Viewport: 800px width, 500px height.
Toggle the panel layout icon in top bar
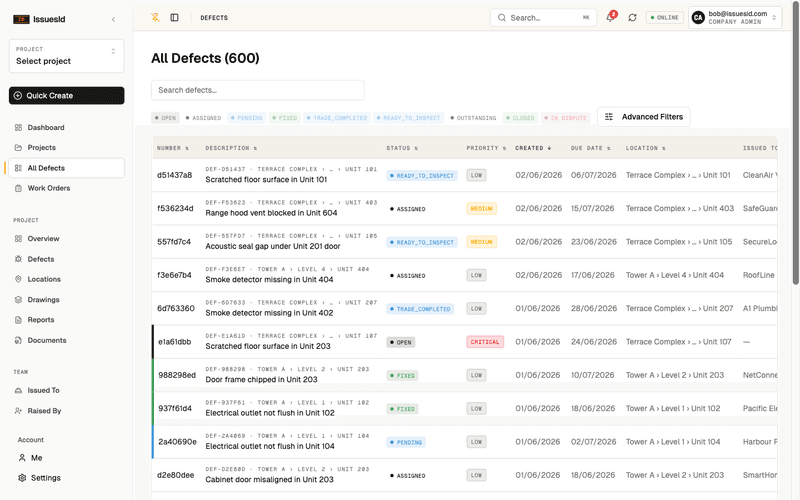[x=174, y=17]
